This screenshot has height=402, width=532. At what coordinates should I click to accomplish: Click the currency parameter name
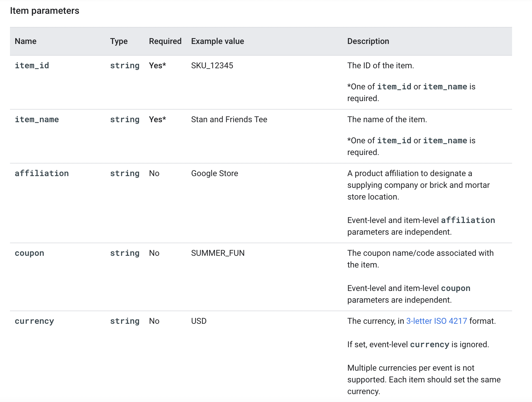pos(34,321)
